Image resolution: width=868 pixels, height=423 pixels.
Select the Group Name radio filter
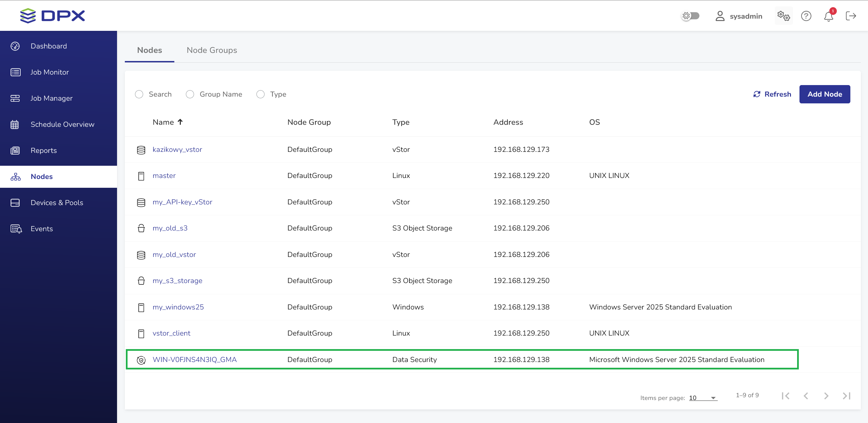[x=190, y=94]
